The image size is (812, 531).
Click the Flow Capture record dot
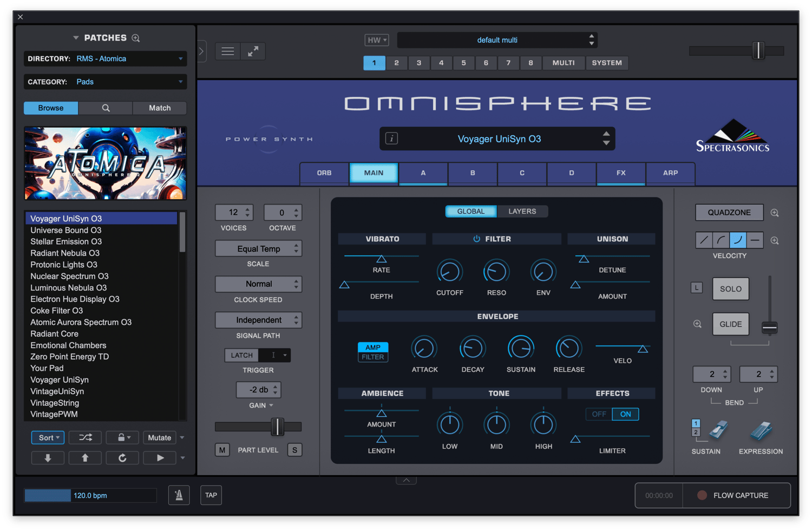(x=702, y=495)
